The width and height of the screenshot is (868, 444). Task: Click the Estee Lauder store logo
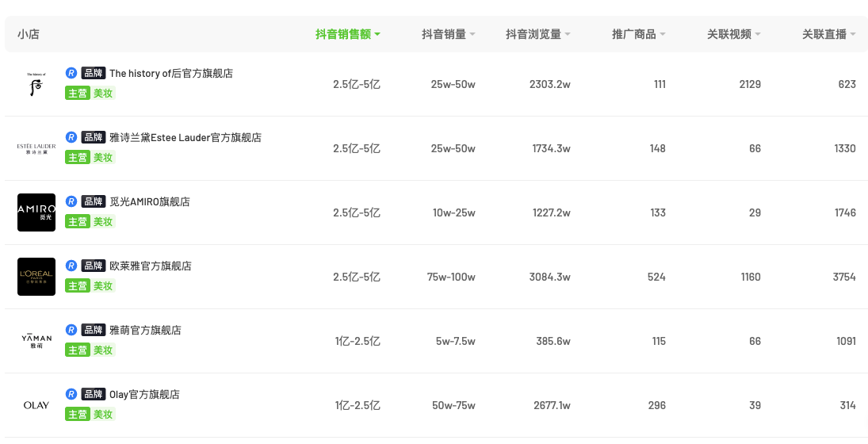[36, 148]
